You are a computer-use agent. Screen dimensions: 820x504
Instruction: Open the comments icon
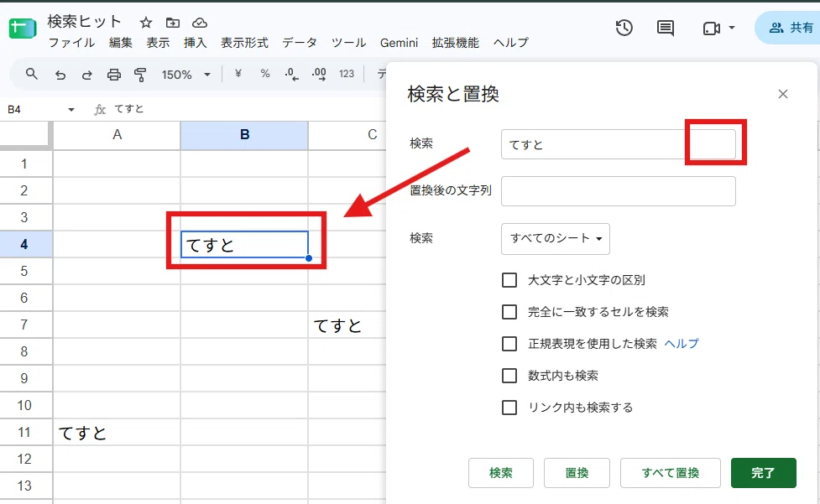pyautogui.click(x=666, y=29)
